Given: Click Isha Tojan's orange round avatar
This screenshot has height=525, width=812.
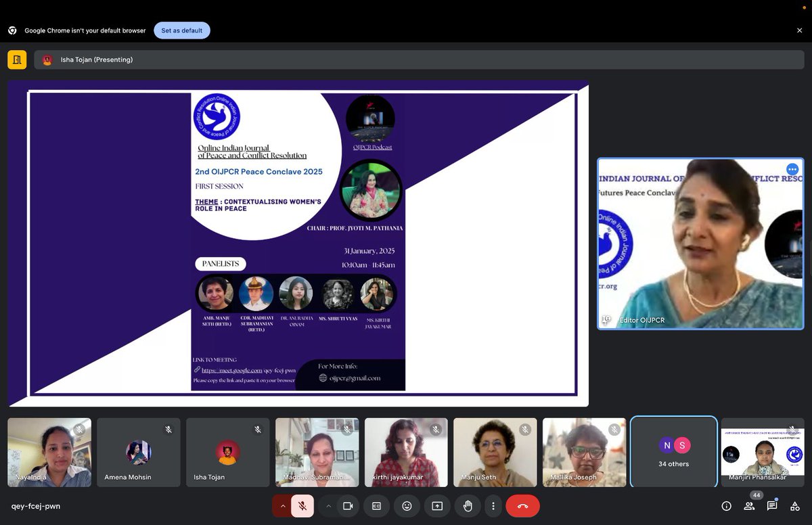Looking at the screenshot, I should tap(228, 452).
